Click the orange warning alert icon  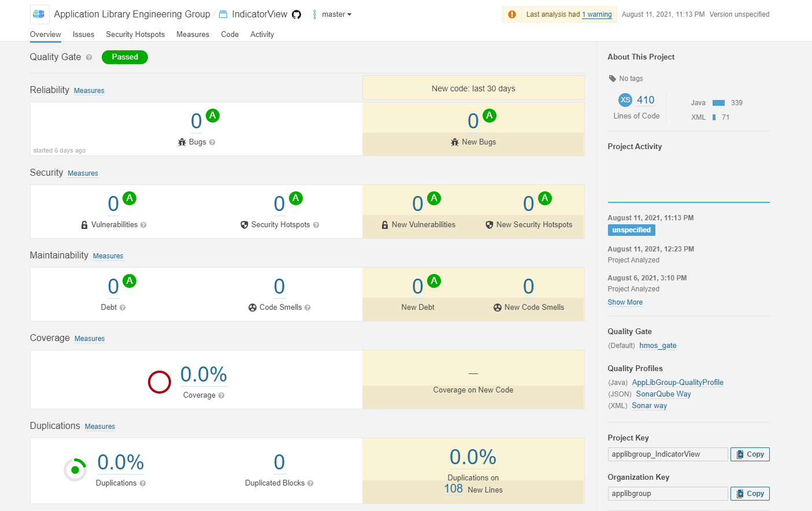[x=512, y=14]
